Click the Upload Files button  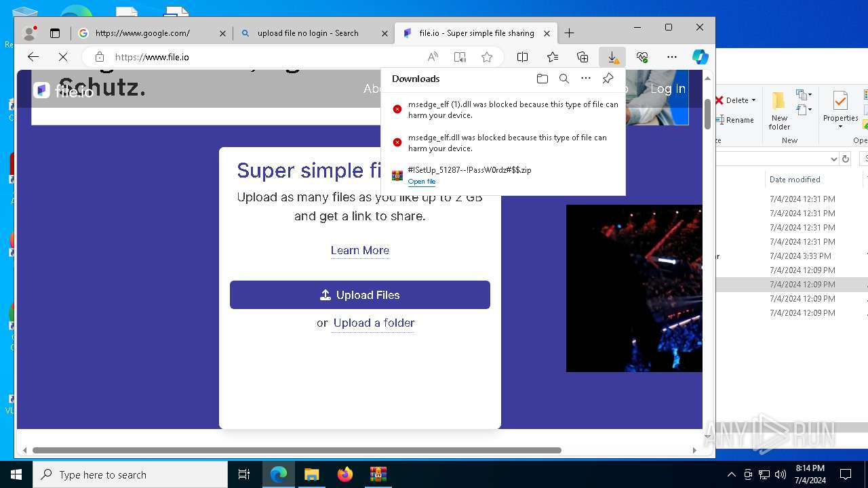(360, 295)
